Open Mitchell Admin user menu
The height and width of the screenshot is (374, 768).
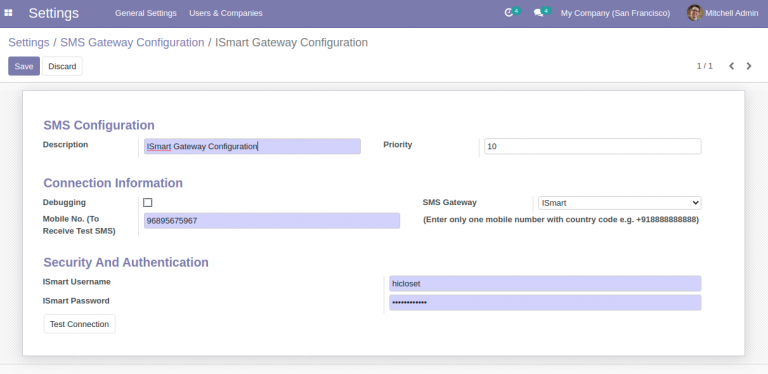point(722,13)
